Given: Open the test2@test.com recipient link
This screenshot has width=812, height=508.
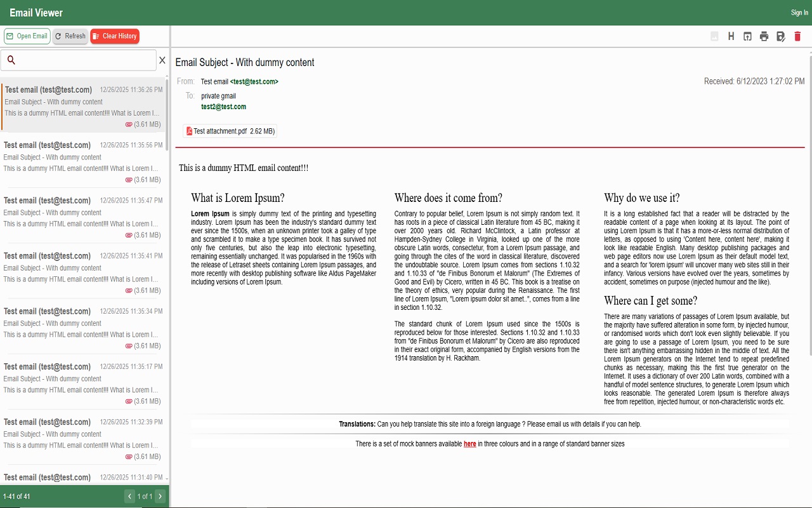Looking at the screenshot, I should click(223, 107).
